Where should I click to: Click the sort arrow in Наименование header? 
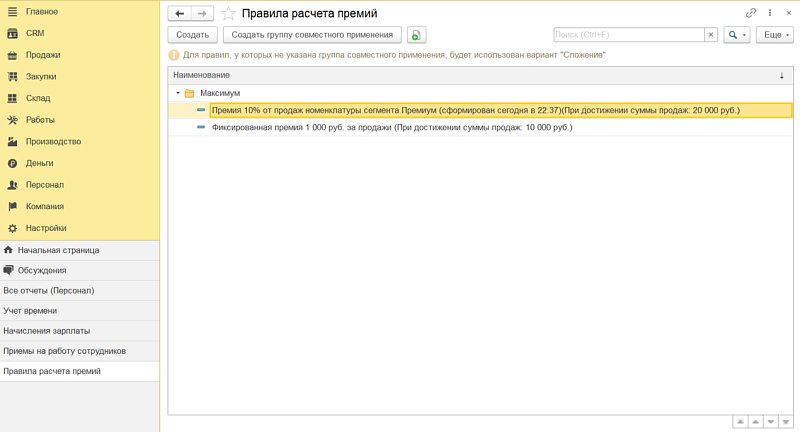782,75
